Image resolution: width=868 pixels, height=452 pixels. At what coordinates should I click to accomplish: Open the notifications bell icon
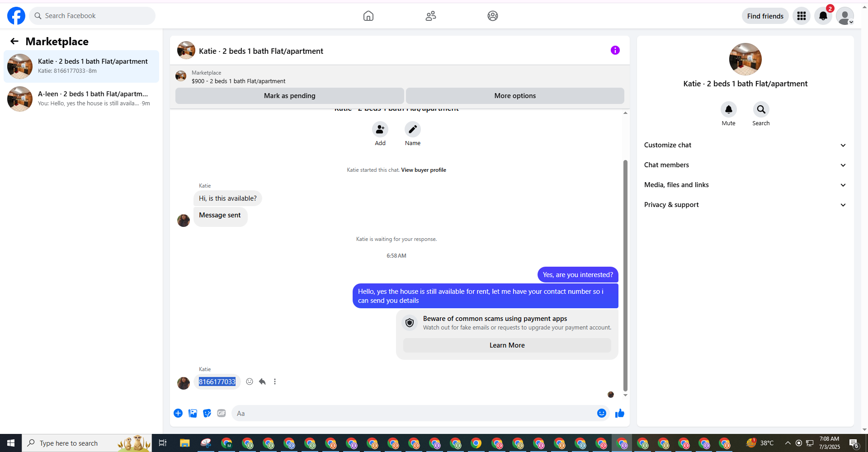823,16
